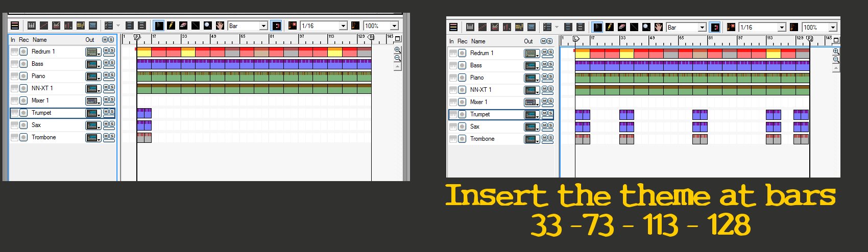Activate the Selection arrow tool in the right sequencer
The image size is (868, 252).
coord(597,27)
